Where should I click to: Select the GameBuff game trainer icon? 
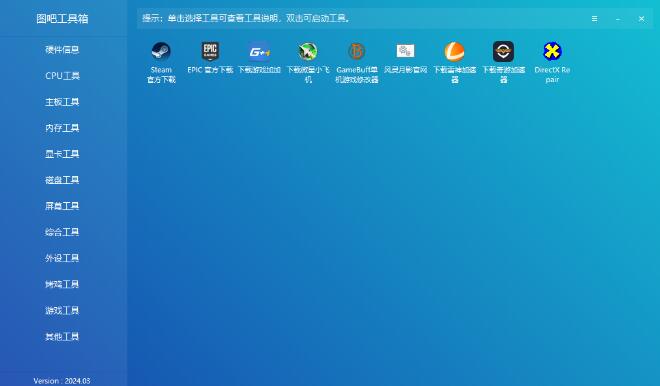[x=357, y=51]
